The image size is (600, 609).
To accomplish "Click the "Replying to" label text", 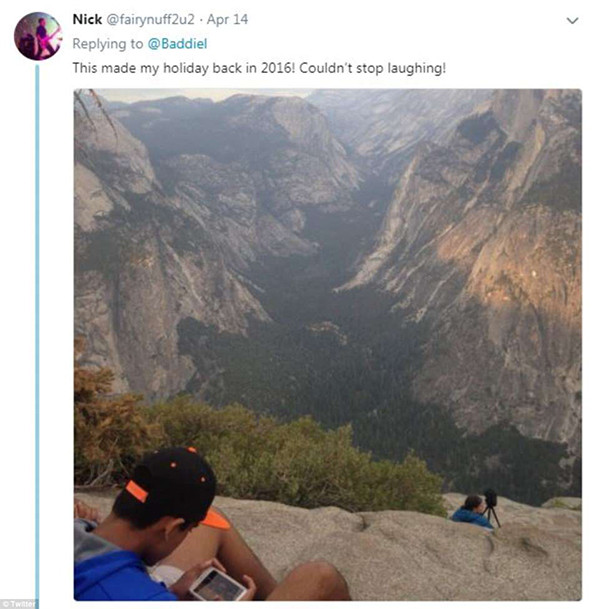I will 108,45.
